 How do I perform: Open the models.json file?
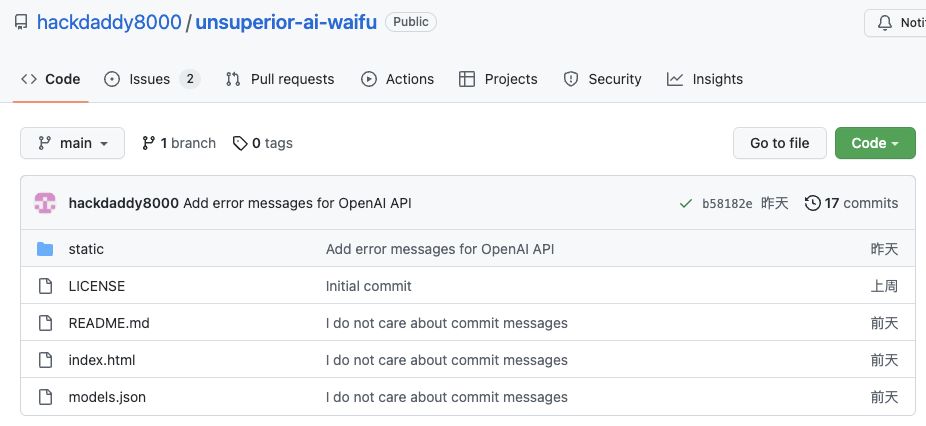[x=107, y=397]
